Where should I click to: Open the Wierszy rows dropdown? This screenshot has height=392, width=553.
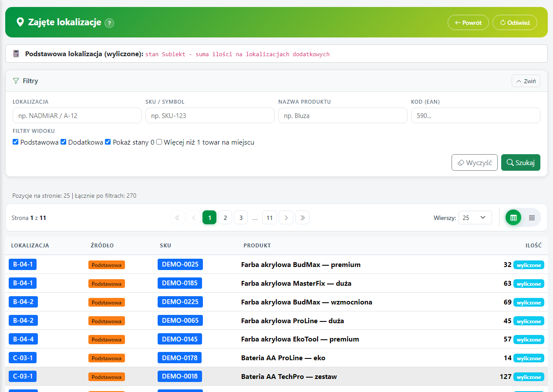pos(475,218)
